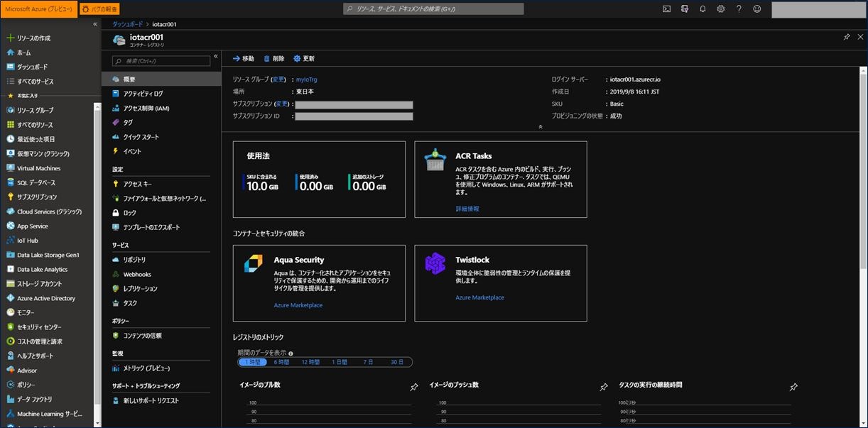Image resolution: width=868 pixels, height=428 pixels.
Task: Show notifications bell
Action: (x=702, y=9)
